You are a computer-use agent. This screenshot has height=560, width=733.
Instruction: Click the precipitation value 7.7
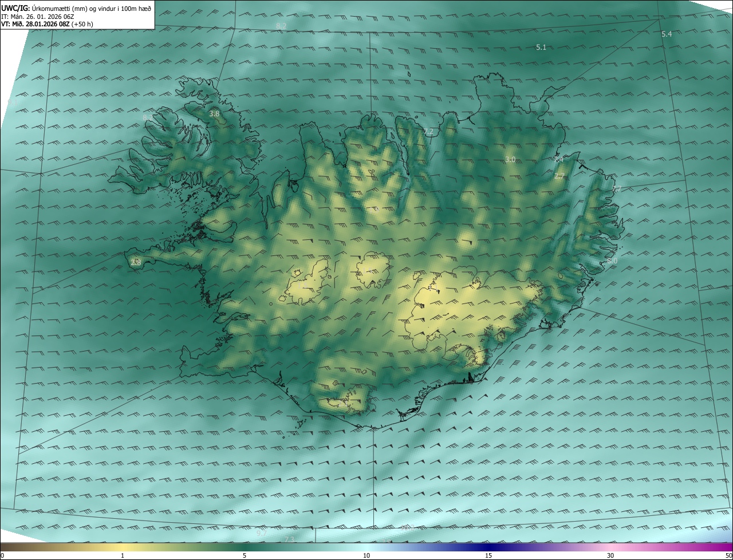click(617, 189)
